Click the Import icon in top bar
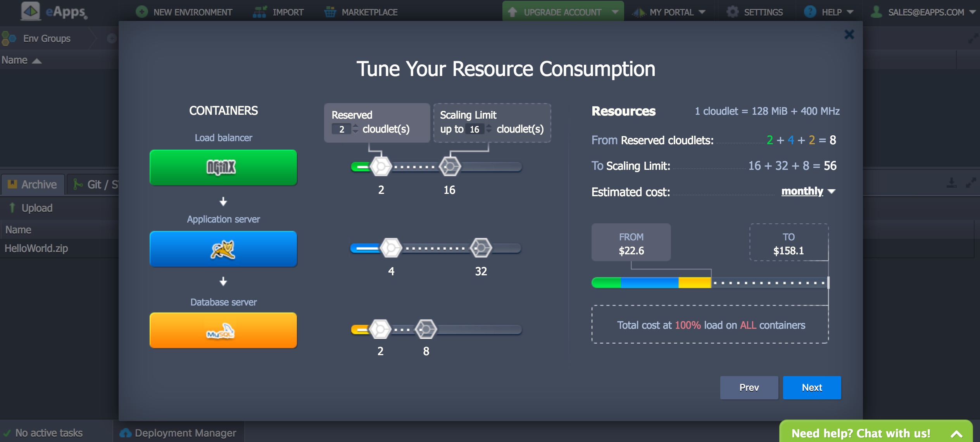 259,12
